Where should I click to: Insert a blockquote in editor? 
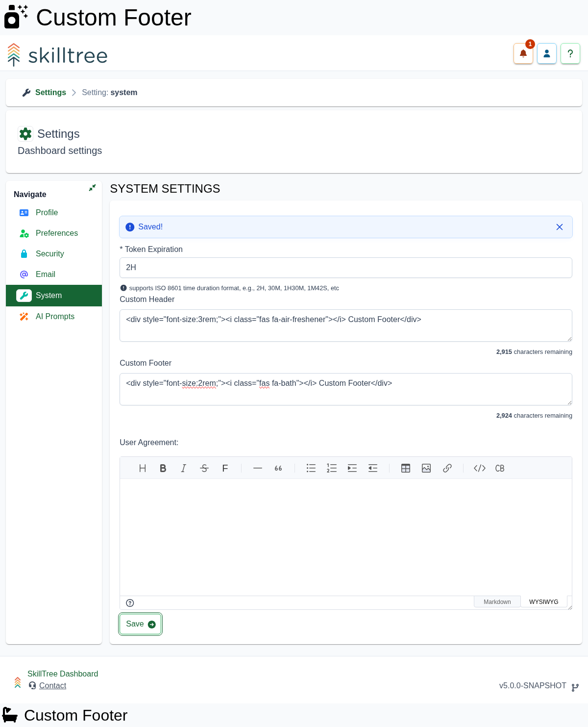click(x=278, y=468)
